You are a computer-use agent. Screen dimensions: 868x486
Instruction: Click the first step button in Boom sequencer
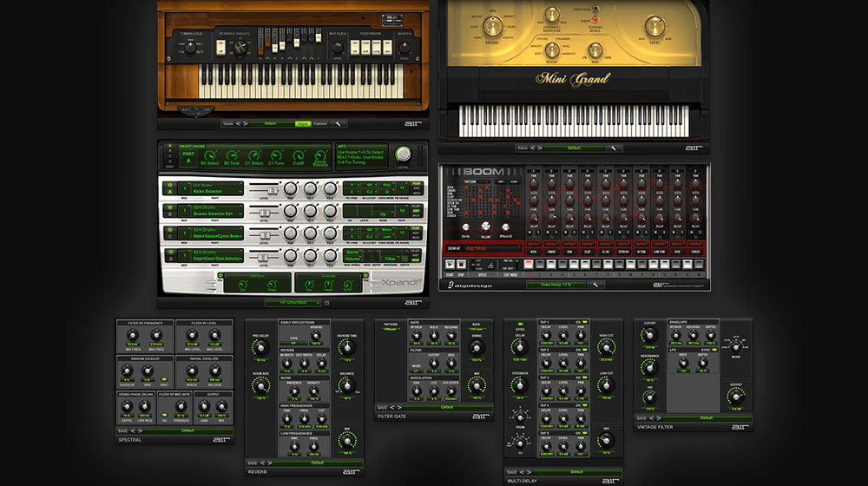click(529, 265)
